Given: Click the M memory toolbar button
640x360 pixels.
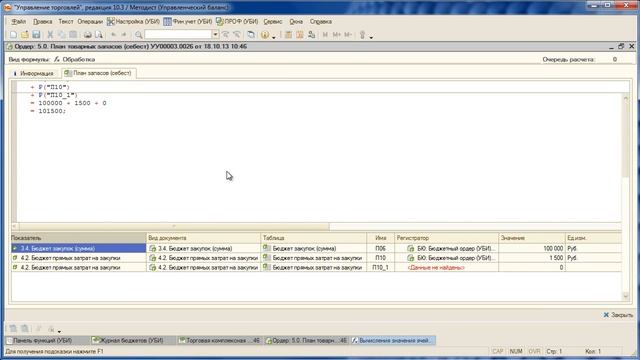Looking at the screenshot, I should pos(325,35).
